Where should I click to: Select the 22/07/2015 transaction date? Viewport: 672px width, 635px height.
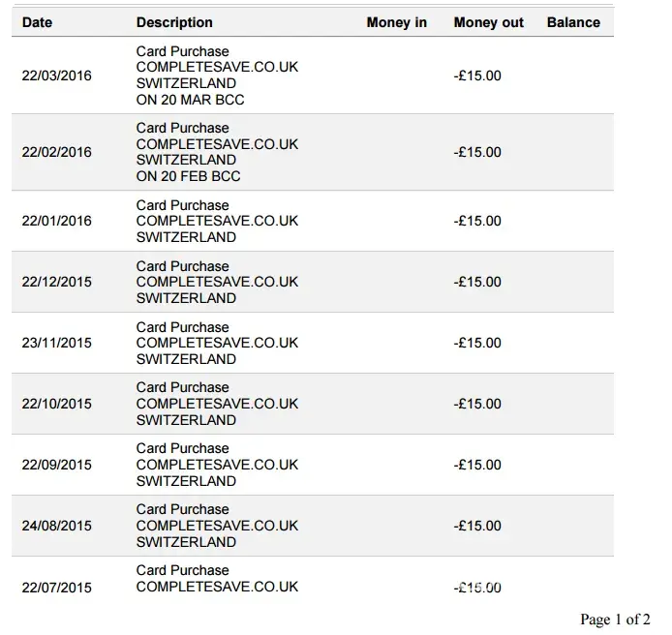point(57,587)
